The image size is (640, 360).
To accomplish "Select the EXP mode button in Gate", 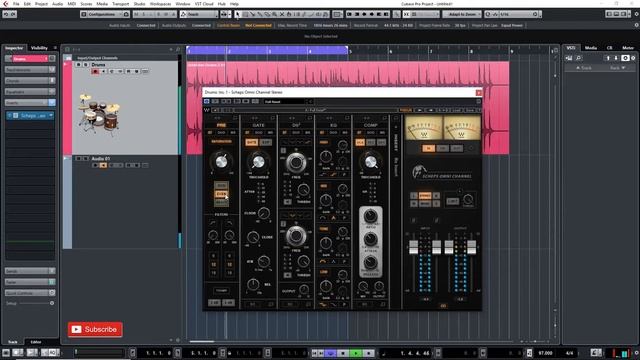I will click(266, 142).
